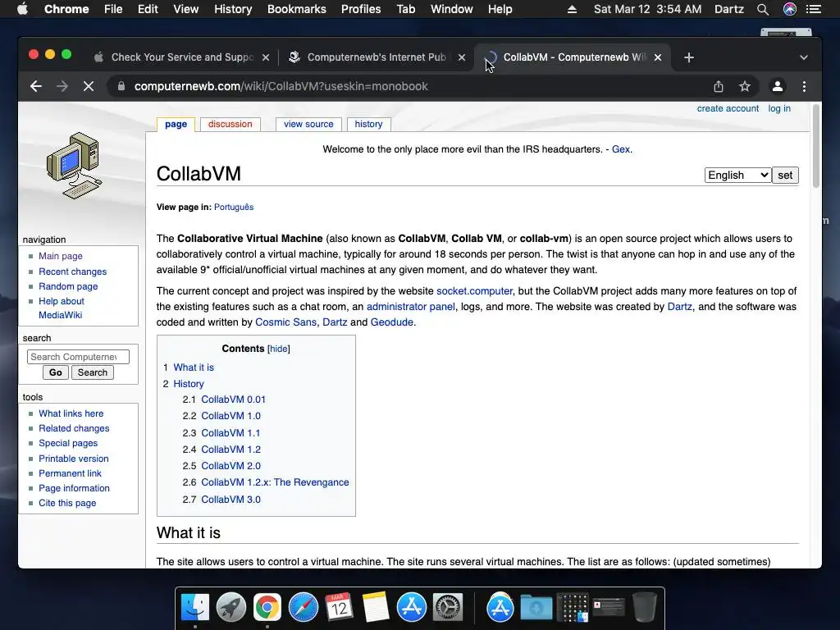The height and width of the screenshot is (630, 840).
Task: Open Control Center list icon in menu bar
Action: [x=814, y=9]
